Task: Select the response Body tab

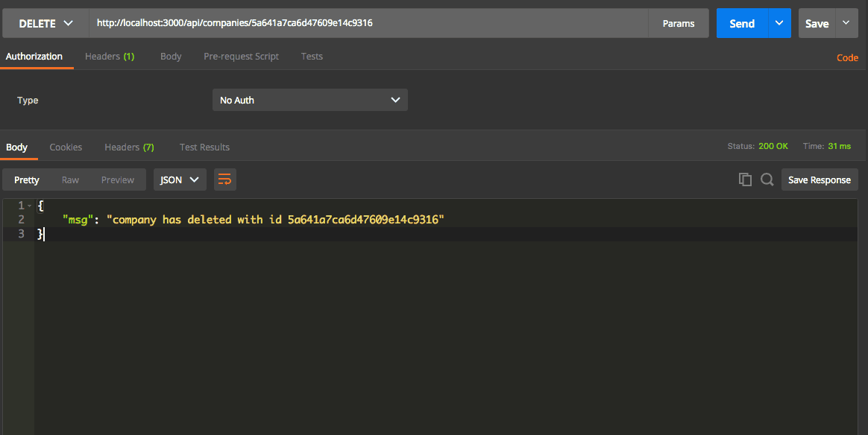Action: point(16,147)
